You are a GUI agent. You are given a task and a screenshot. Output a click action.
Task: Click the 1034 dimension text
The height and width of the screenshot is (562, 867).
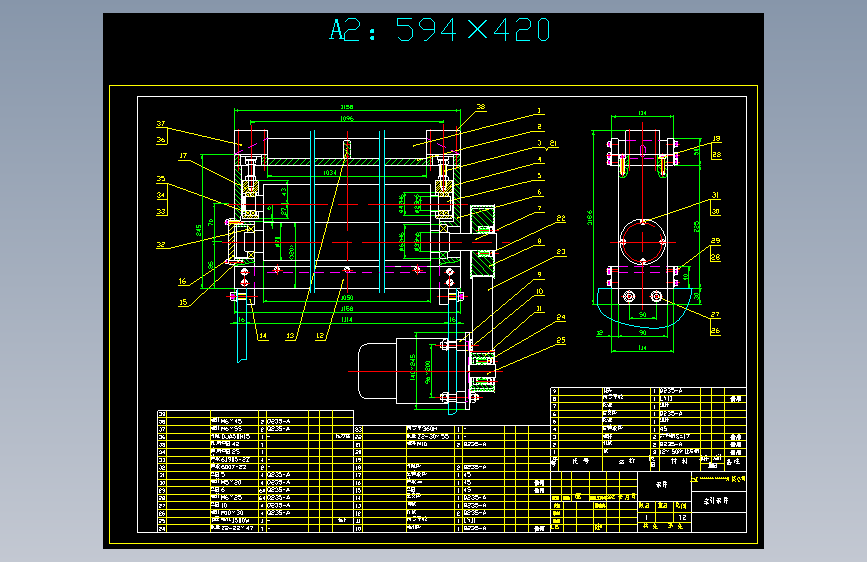[330, 173]
